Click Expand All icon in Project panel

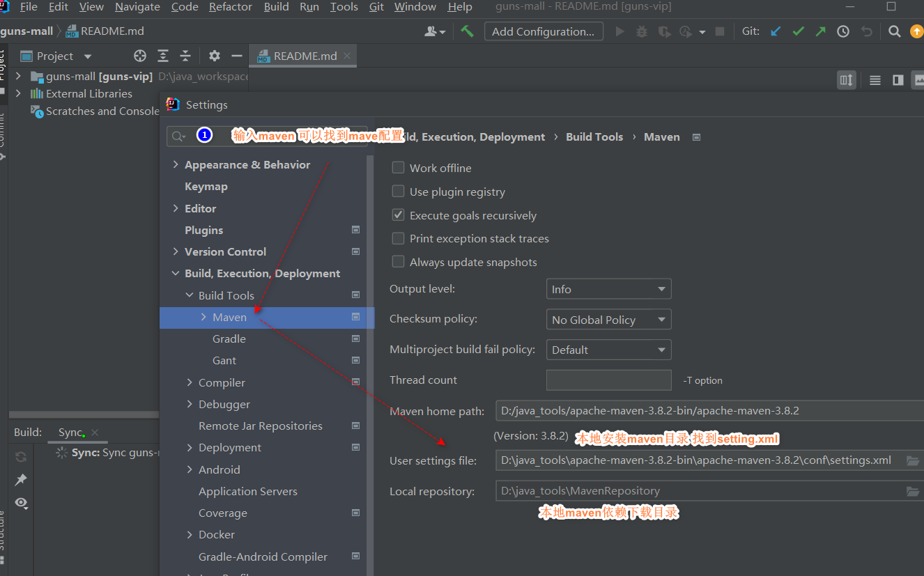pos(163,56)
